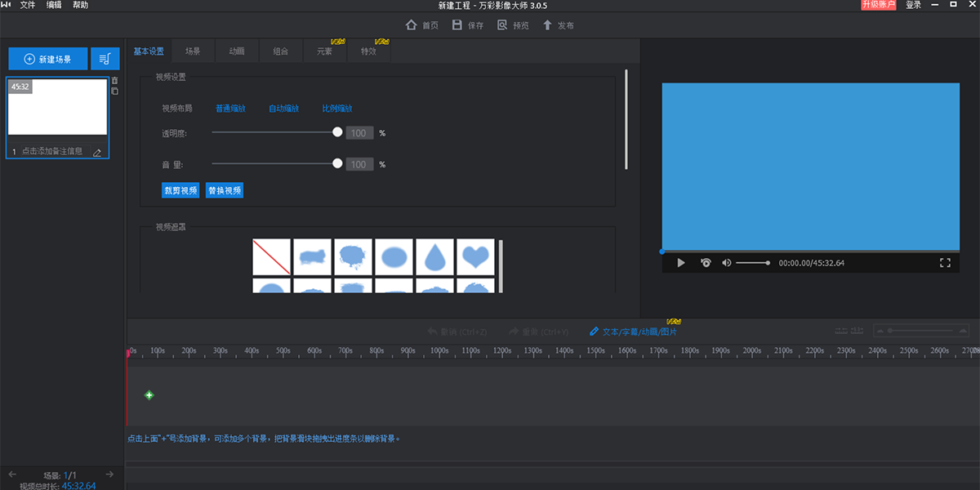980x490 pixels.
Task: Enter fullscreen preview mode
Action: coord(946,263)
